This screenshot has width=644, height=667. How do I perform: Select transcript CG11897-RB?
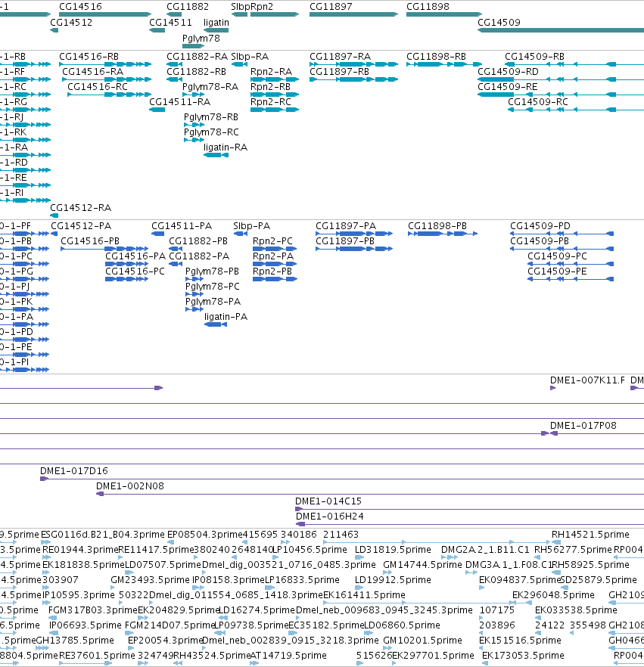(x=339, y=72)
